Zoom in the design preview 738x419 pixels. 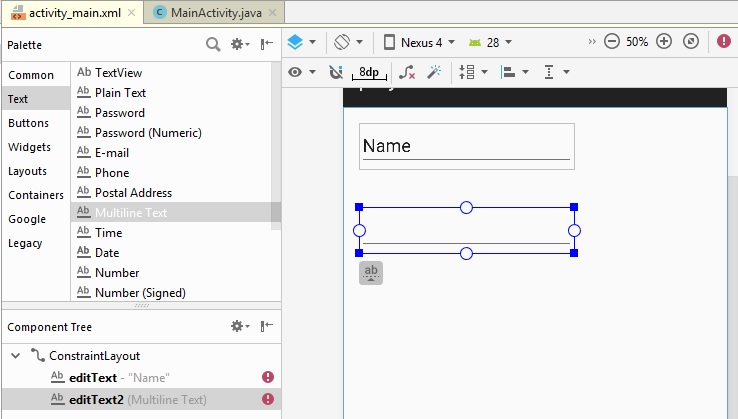(664, 42)
